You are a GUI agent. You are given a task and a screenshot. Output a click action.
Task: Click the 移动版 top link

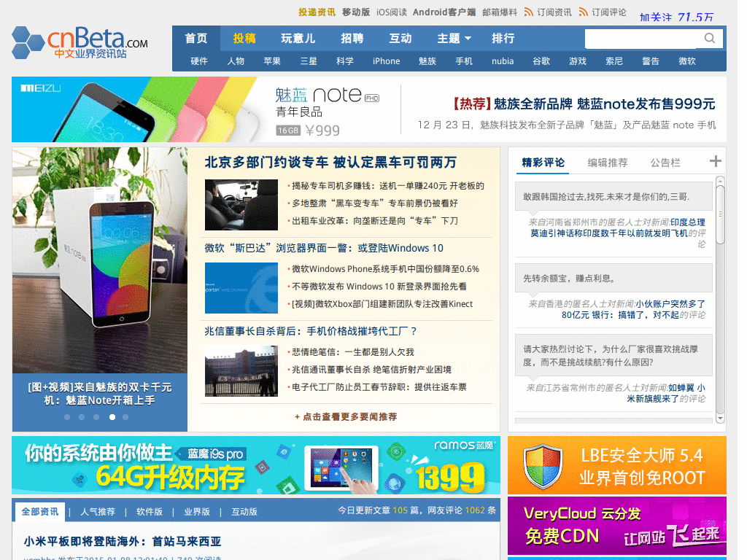pyautogui.click(x=356, y=12)
